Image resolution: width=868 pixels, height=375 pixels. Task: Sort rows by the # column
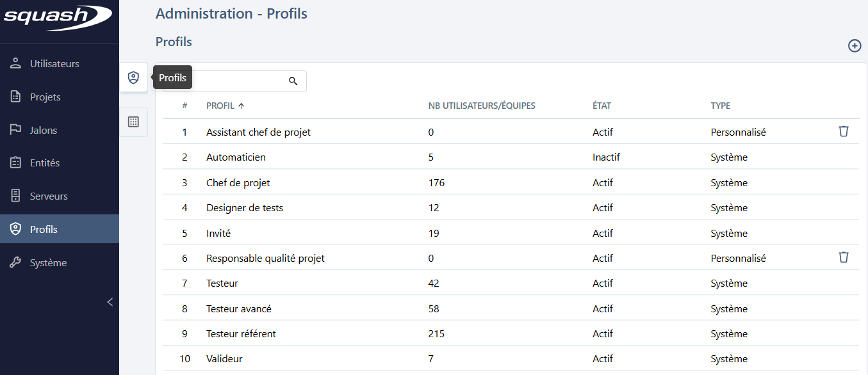click(x=184, y=106)
